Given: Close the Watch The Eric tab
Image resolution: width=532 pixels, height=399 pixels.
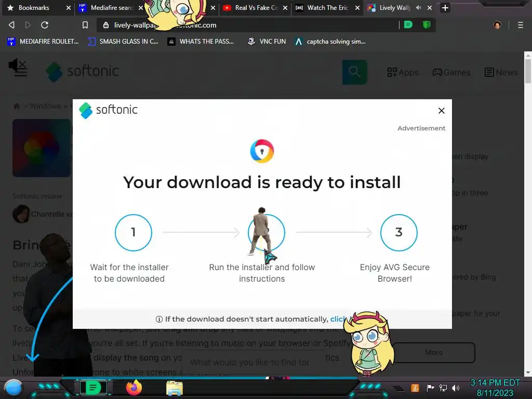Looking at the screenshot, I should (x=357, y=8).
